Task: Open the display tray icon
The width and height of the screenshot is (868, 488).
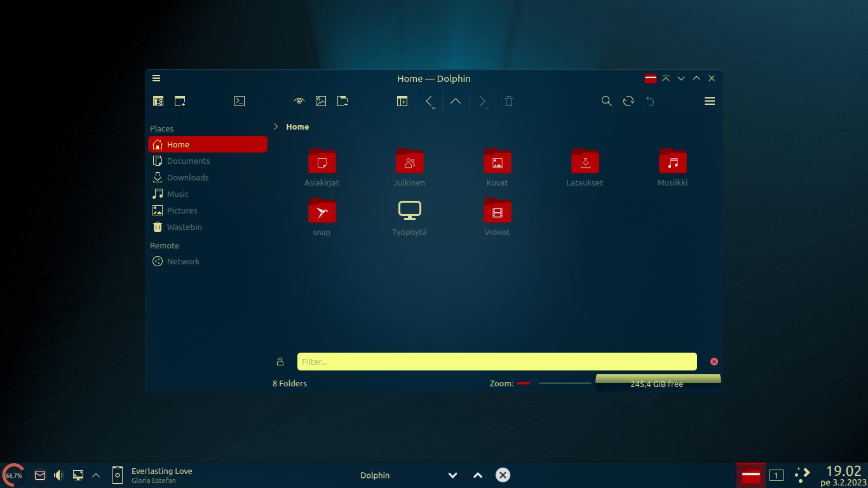Action: (78, 475)
